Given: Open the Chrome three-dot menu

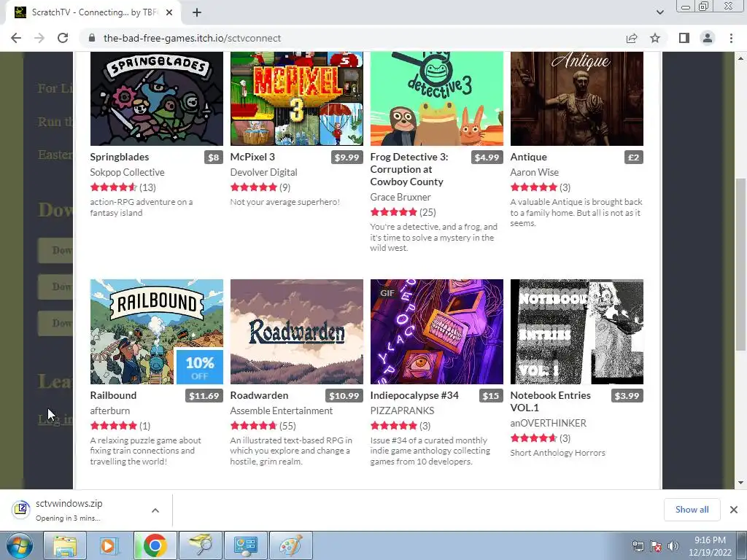Looking at the screenshot, I should [x=731, y=38].
